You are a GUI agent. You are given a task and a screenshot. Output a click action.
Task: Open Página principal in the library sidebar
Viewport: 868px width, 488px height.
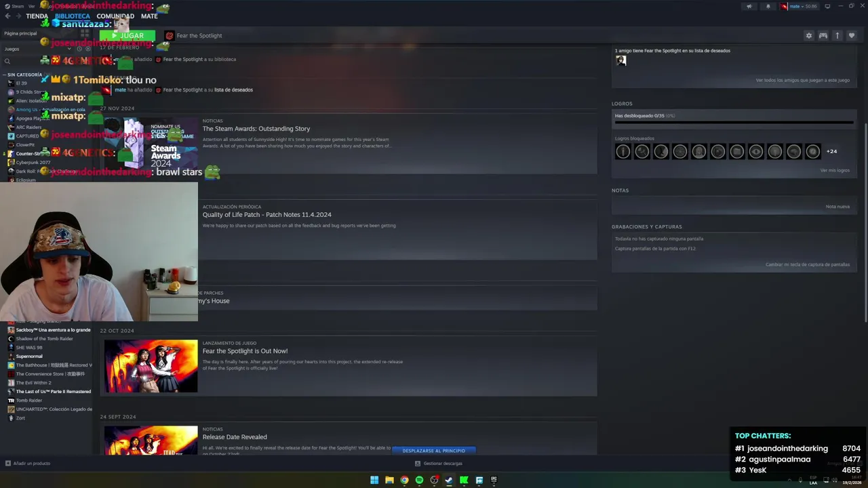click(x=20, y=33)
